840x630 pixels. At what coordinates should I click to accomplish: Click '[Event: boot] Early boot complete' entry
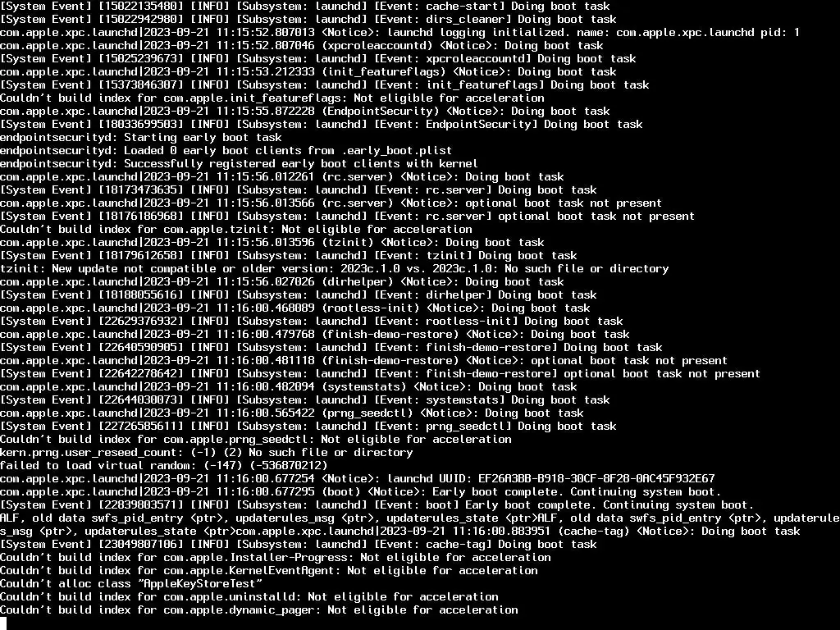[377, 504]
